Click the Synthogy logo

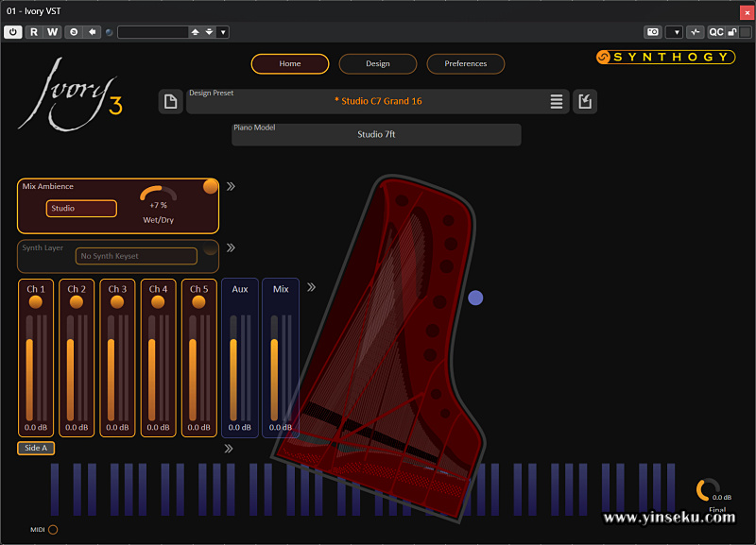pos(667,57)
